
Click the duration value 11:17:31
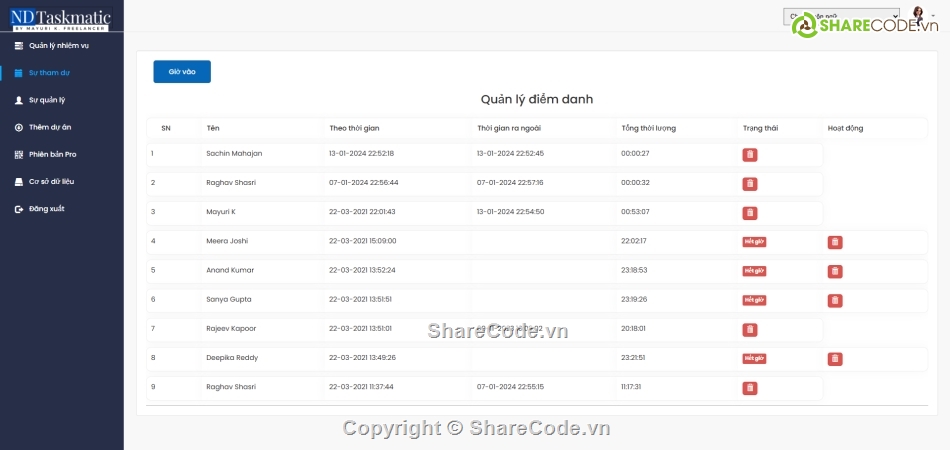(x=631, y=387)
